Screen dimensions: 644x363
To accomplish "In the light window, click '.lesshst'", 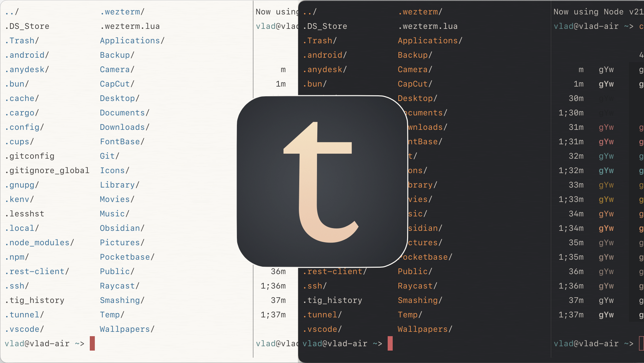I will pyautogui.click(x=25, y=214).
